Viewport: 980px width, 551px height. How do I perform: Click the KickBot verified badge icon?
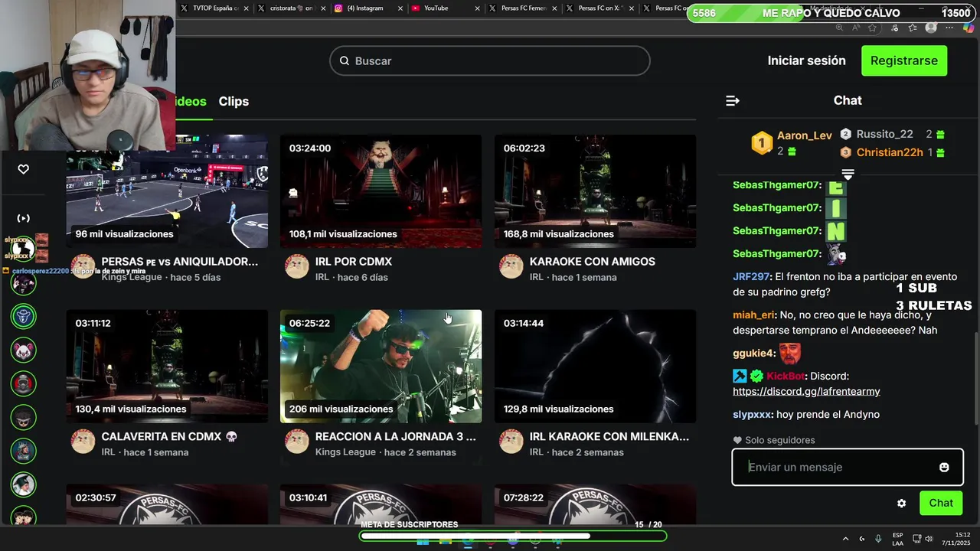click(756, 376)
